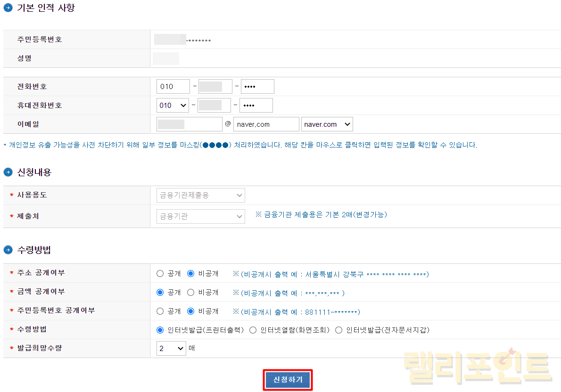Open the email domain naver.com dropdown
561x392 pixels.
327,124
